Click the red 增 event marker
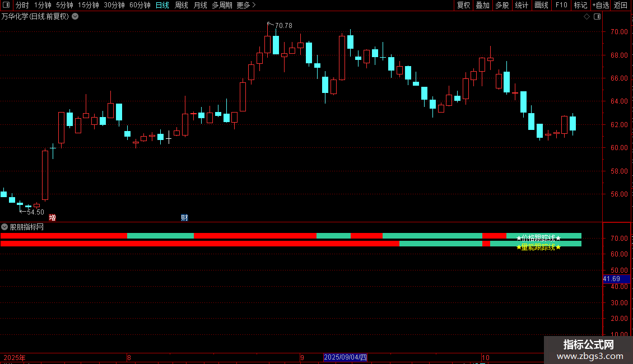 click(53, 218)
